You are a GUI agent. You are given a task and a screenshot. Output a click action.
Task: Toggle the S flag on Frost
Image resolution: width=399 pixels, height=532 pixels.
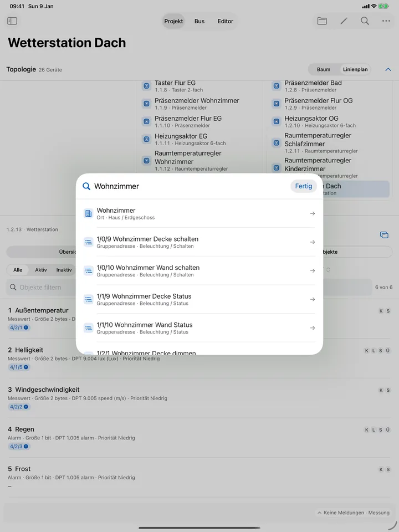click(x=388, y=469)
